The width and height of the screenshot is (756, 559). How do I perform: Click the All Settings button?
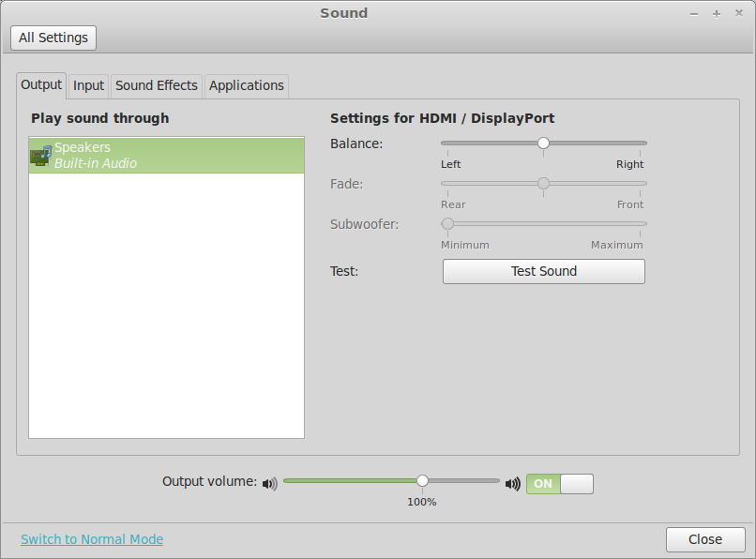click(x=53, y=38)
